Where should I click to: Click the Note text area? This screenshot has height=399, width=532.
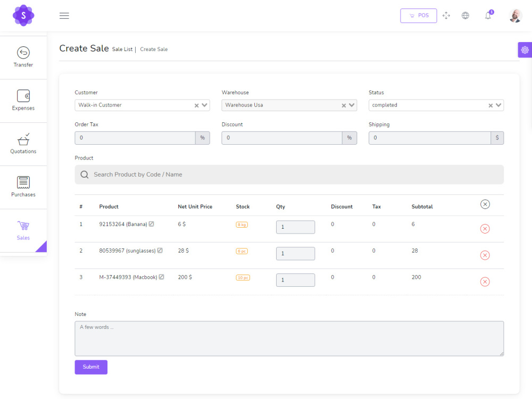click(x=289, y=338)
